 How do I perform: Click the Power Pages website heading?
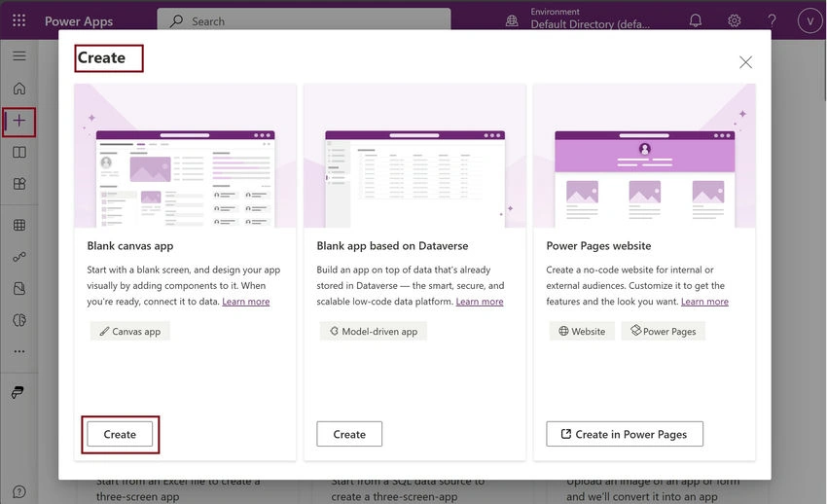click(598, 245)
